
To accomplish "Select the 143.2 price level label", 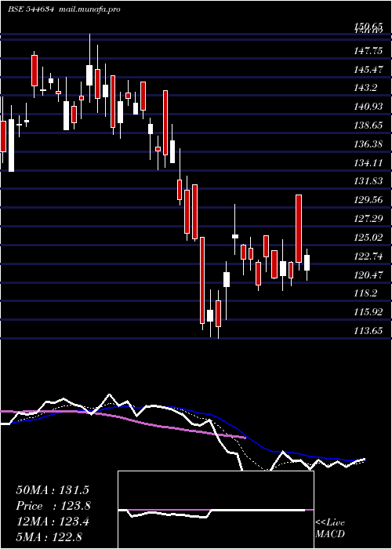I will [366, 88].
